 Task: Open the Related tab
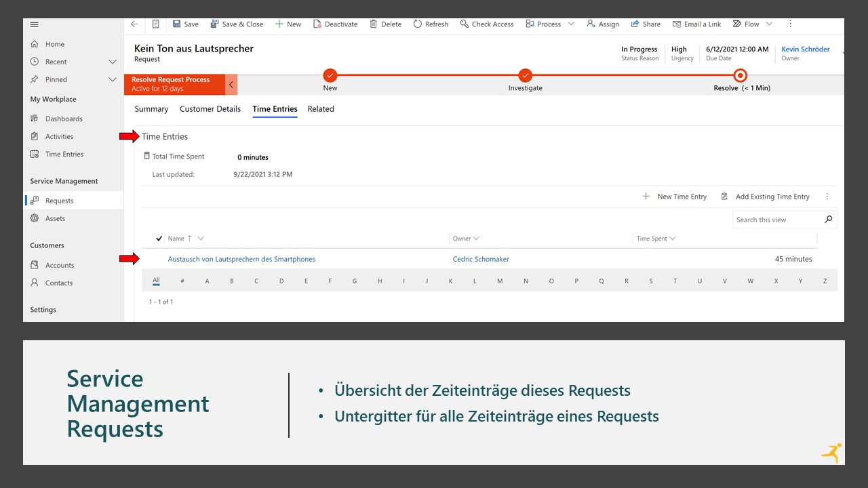tap(321, 108)
